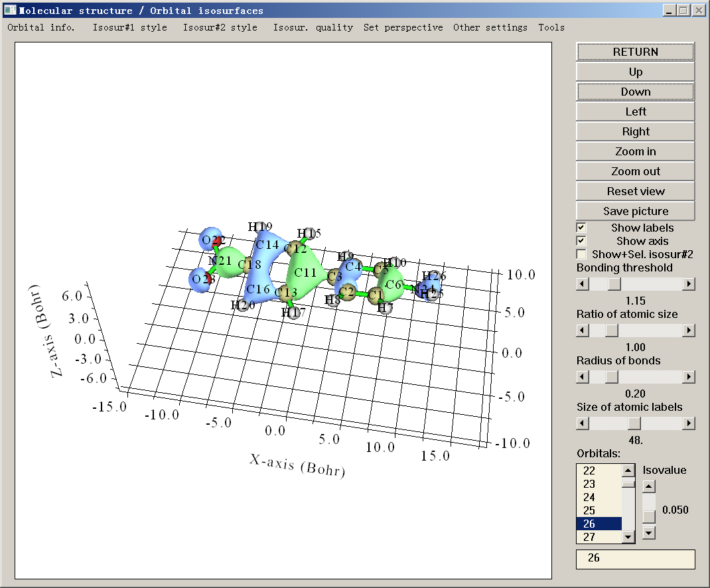Viewport: 710px width, 588px height.
Task: Click the Save picture button
Action: [635, 211]
